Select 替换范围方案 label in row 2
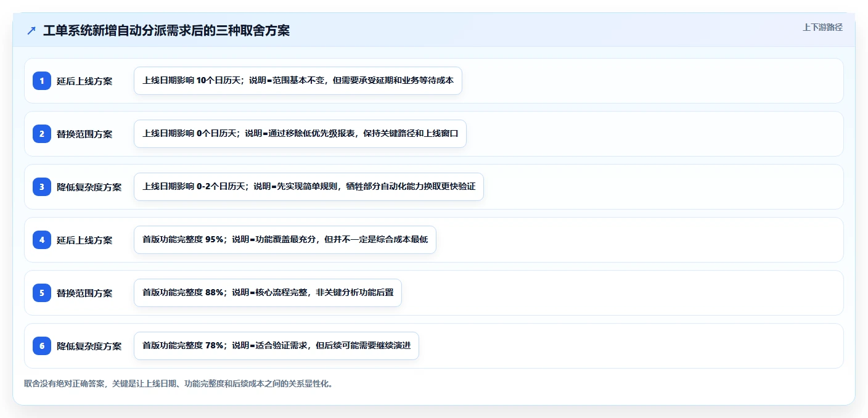This screenshot has height=418, width=868. coord(84,134)
